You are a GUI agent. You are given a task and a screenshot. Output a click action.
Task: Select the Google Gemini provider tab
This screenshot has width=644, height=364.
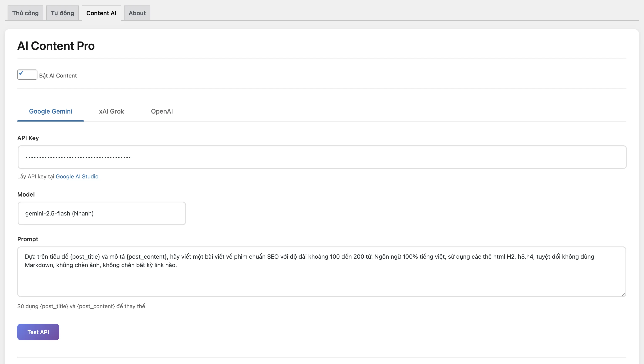click(50, 111)
